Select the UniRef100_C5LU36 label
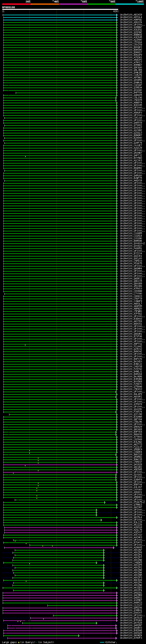The height and width of the screenshot is (644, 146). click(x=131, y=98)
